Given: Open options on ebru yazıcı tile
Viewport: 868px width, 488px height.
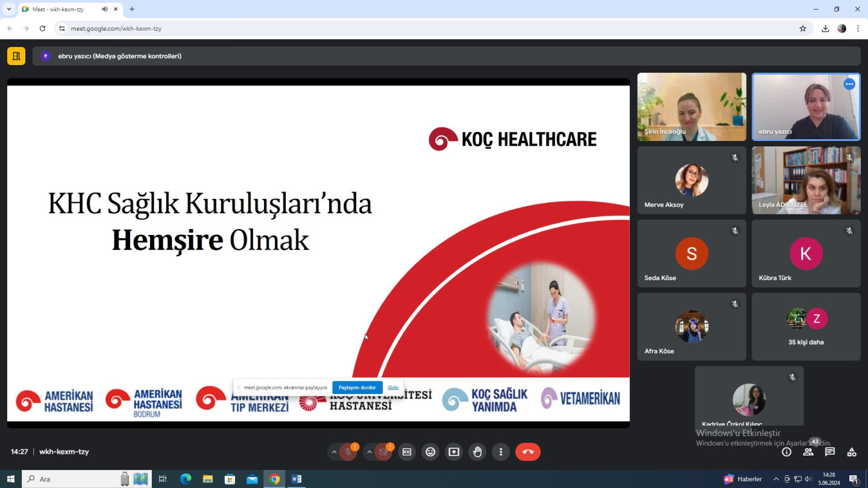Looking at the screenshot, I should coord(849,84).
